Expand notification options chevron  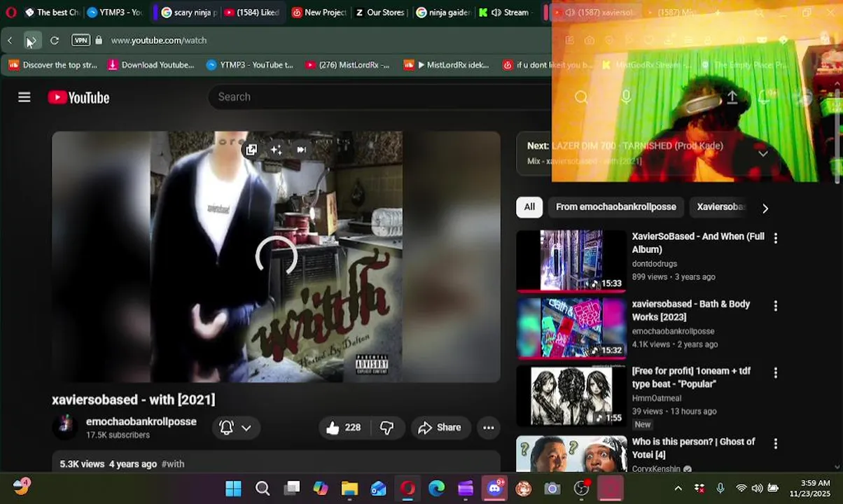246,428
